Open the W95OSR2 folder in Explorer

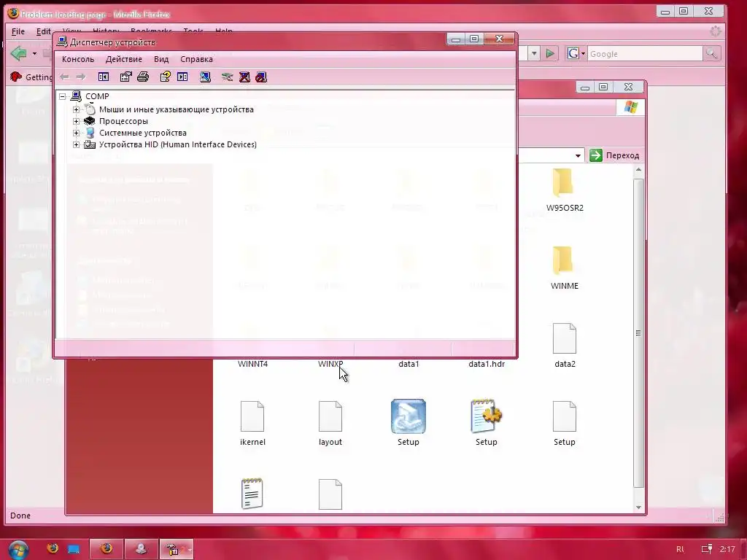pos(565,190)
